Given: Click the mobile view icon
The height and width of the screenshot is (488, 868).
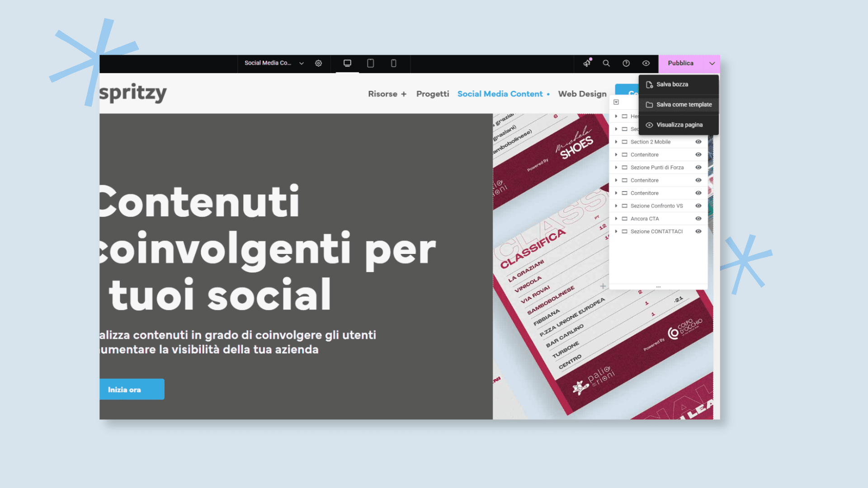Looking at the screenshot, I should [x=393, y=63].
